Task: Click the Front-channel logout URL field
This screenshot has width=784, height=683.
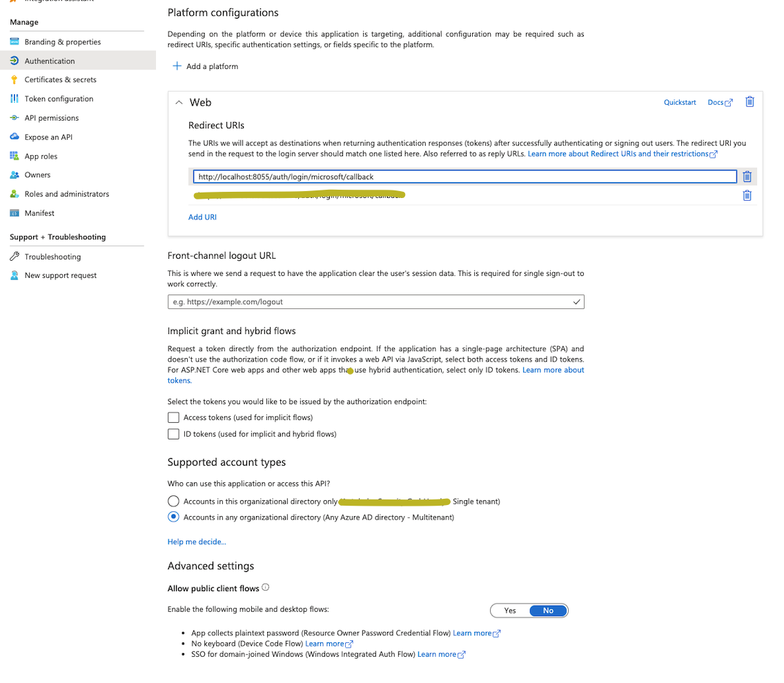Action: pos(375,301)
